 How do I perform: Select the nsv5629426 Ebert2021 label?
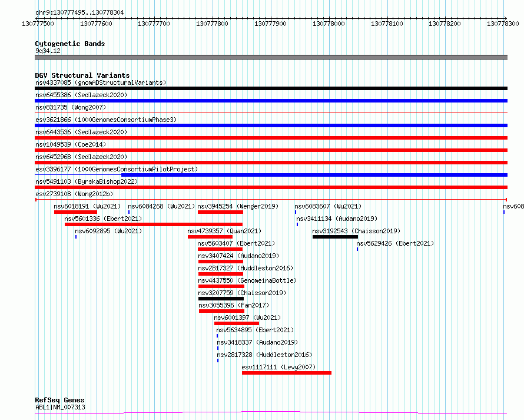(x=395, y=243)
